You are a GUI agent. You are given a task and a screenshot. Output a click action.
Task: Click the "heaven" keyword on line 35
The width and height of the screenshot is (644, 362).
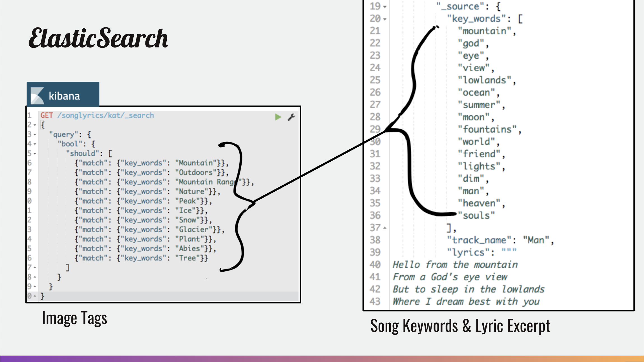(479, 203)
